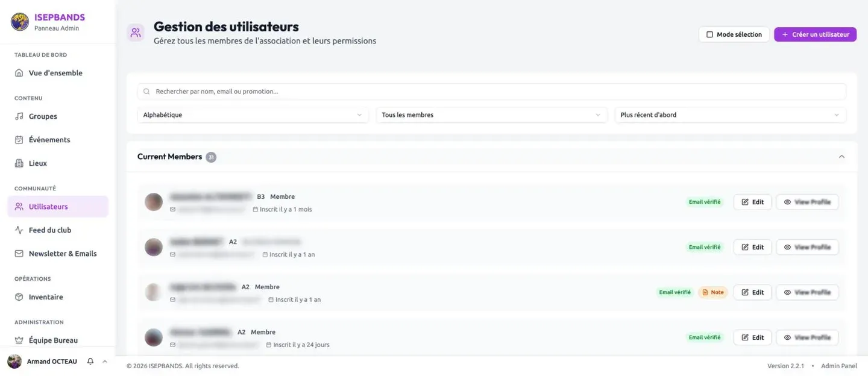Click the ISEPBANDS logo avatar
This screenshot has height=376, width=868.
point(20,22)
